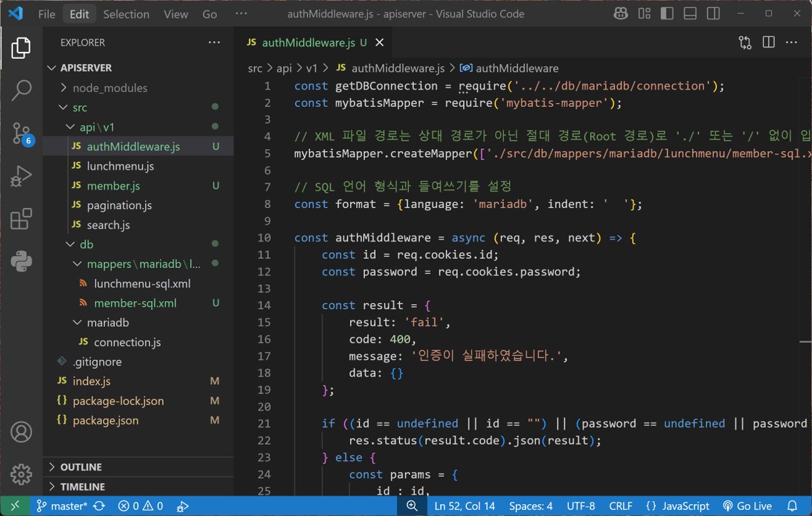This screenshot has width=812, height=516.
Task: Open member.js in explorer
Action: [139, 186]
